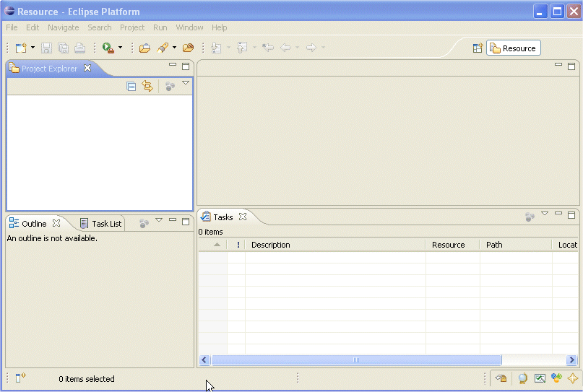Open the External Tools dropdown arrow

[120, 48]
